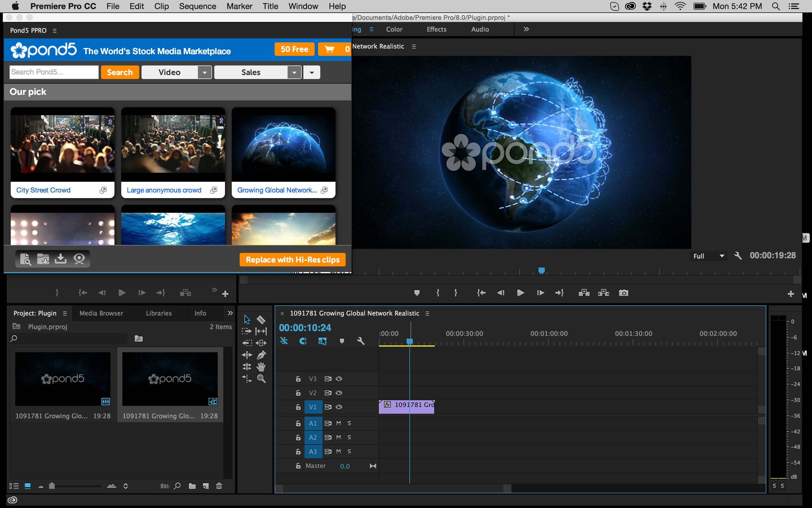
Task: Click Export Frame camera icon
Action: (x=623, y=293)
